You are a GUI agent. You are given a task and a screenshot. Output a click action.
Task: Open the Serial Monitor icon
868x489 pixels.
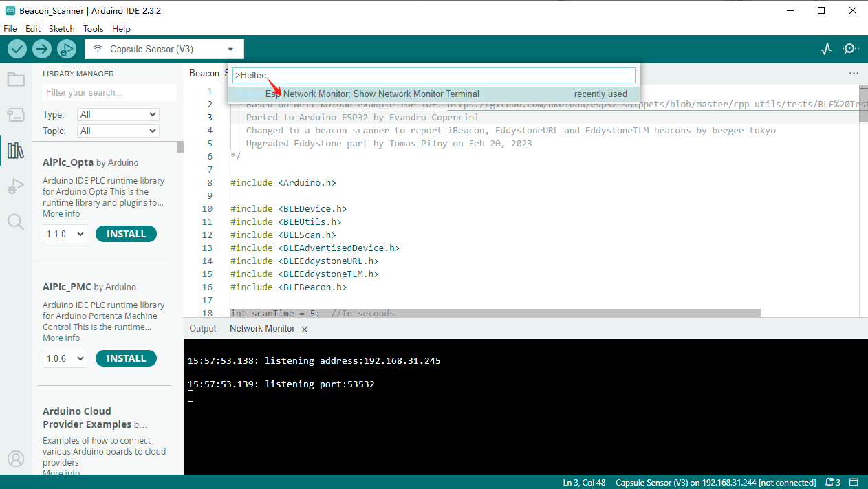point(851,49)
